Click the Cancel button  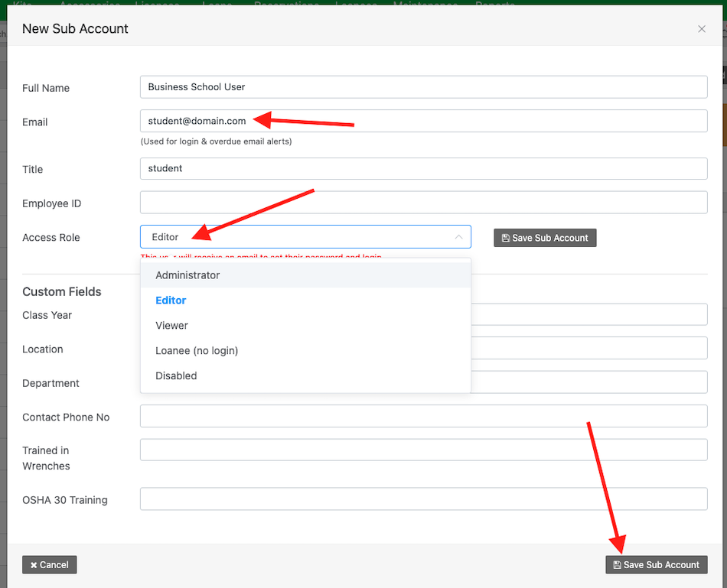[x=49, y=564]
